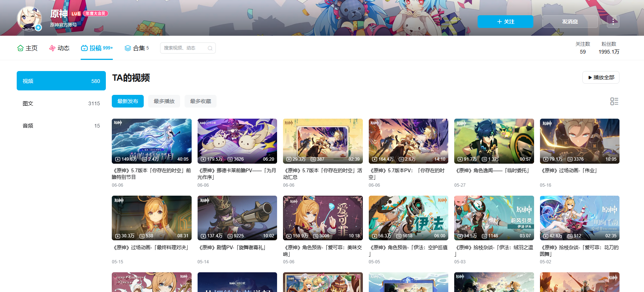Open thumbnail of 5.7版本前瞻特别节目 video

click(152, 141)
